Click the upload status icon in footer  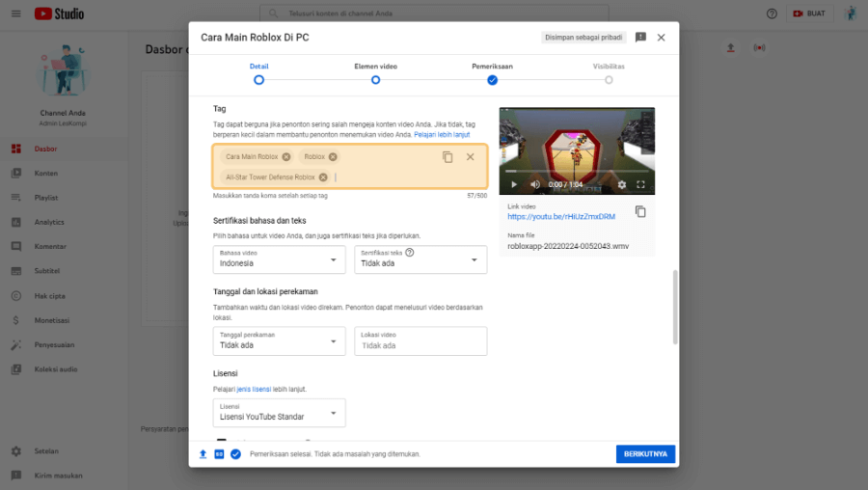click(x=203, y=454)
